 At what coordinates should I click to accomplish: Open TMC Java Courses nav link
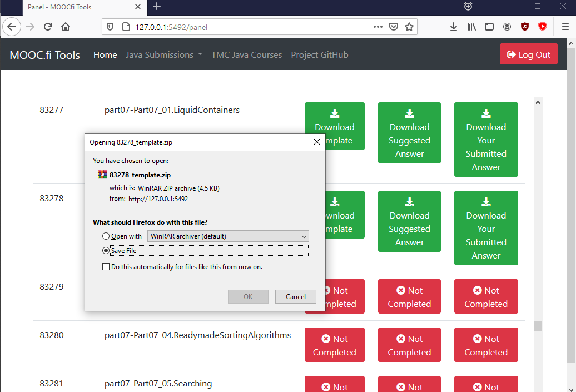[x=246, y=54]
